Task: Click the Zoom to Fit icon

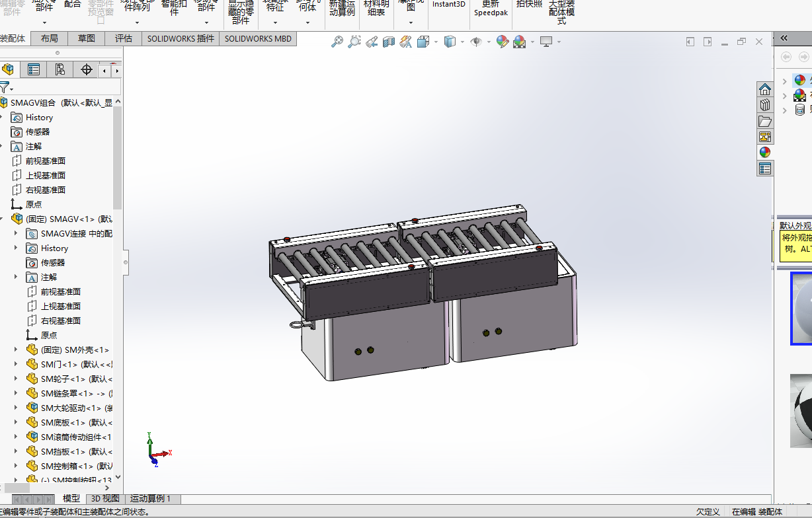Action: pos(337,42)
